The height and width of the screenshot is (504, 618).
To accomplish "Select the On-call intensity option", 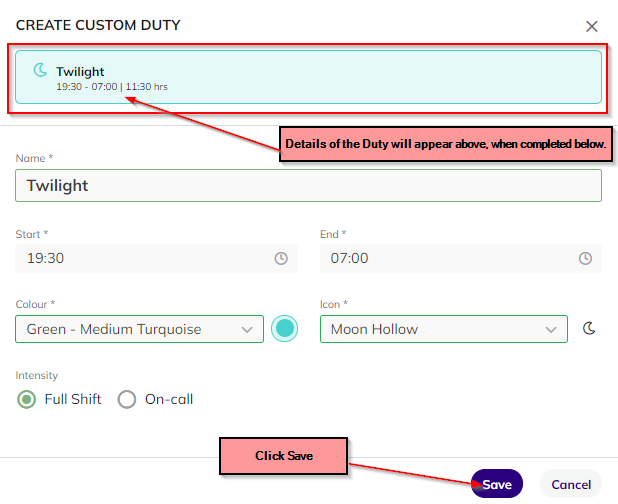I will coord(127,399).
